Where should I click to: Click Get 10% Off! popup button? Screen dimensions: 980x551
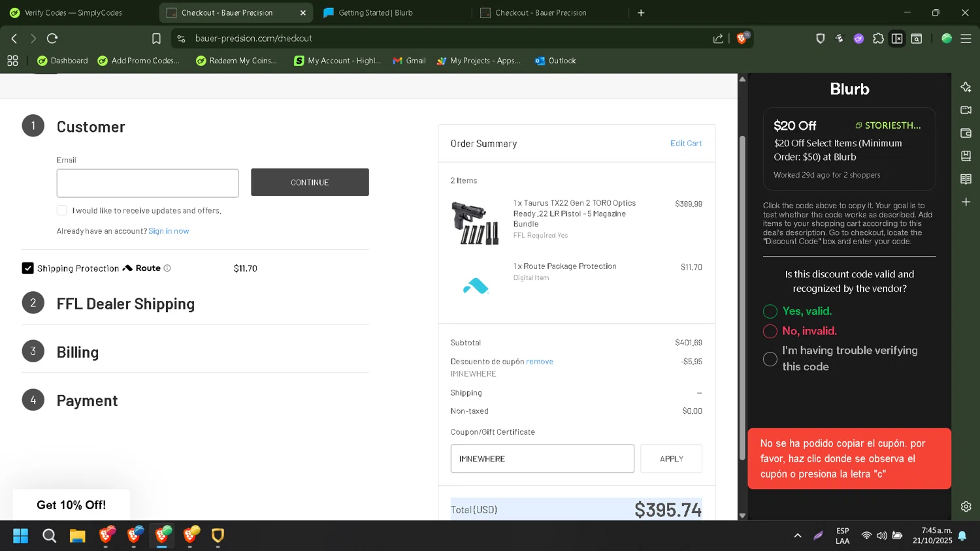pyautogui.click(x=71, y=505)
